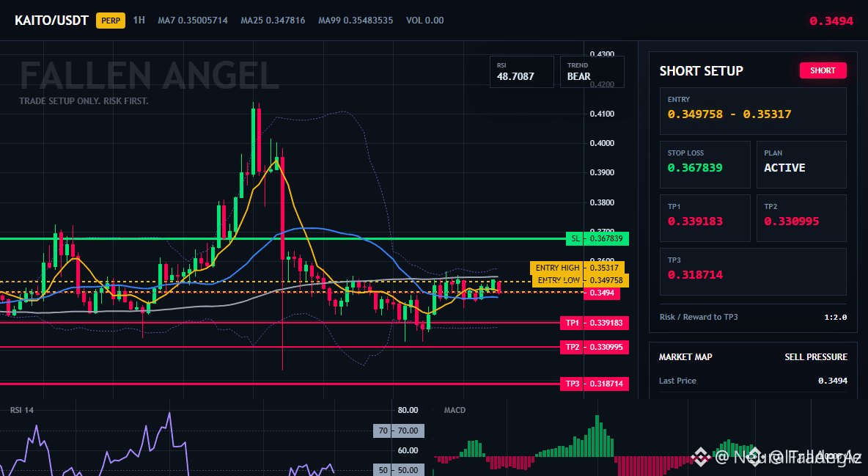The height and width of the screenshot is (476, 868).
Task: Click the 1:2.0 risk reward value
Action: point(835,317)
